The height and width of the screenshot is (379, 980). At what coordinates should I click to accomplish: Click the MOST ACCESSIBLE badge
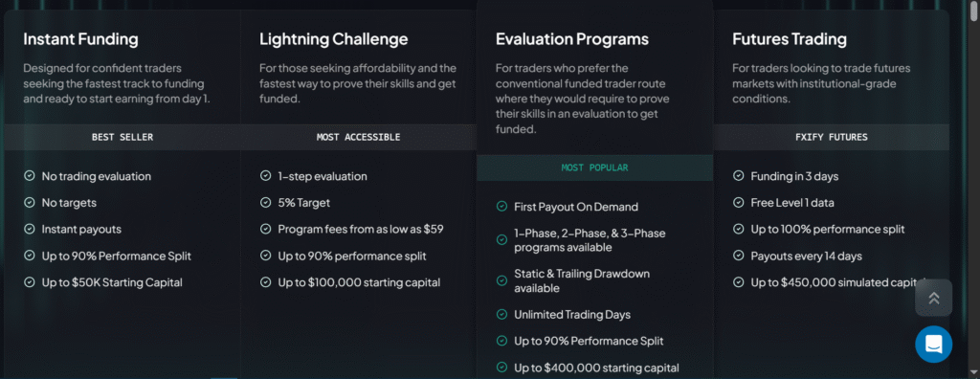tap(358, 137)
